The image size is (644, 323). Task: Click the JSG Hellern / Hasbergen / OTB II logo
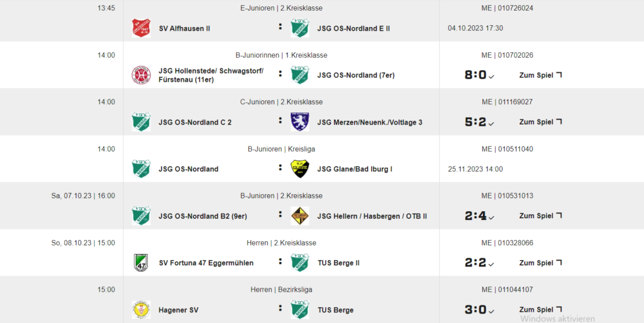point(300,216)
